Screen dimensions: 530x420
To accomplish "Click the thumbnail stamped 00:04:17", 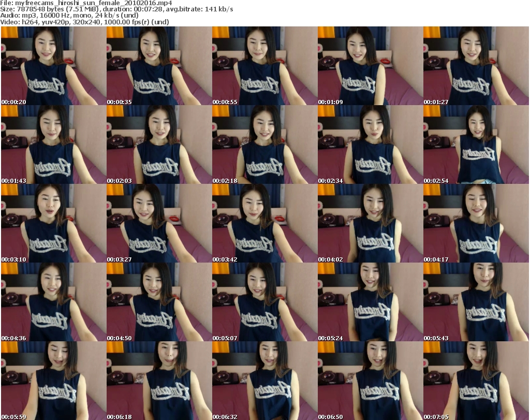I will 476,224.
